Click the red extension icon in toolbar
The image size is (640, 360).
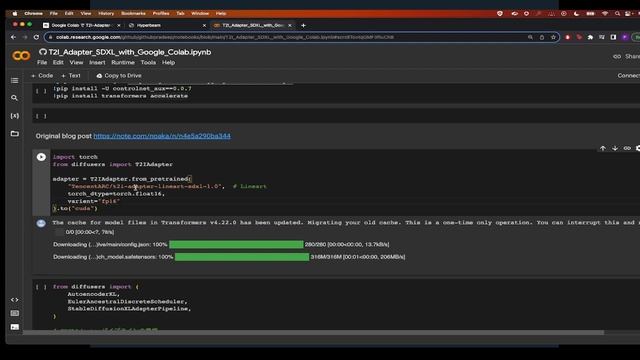pyautogui.click(x=567, y=37)
